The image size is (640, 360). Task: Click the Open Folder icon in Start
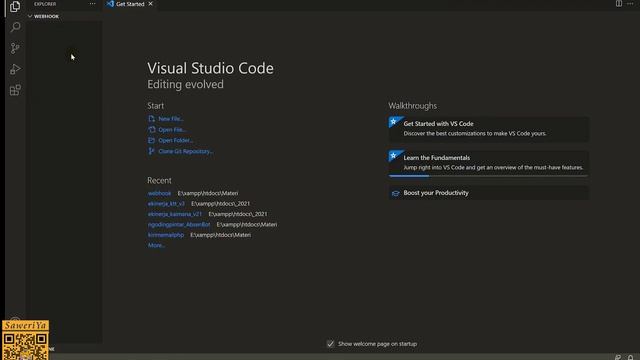(x=151, y=140)
